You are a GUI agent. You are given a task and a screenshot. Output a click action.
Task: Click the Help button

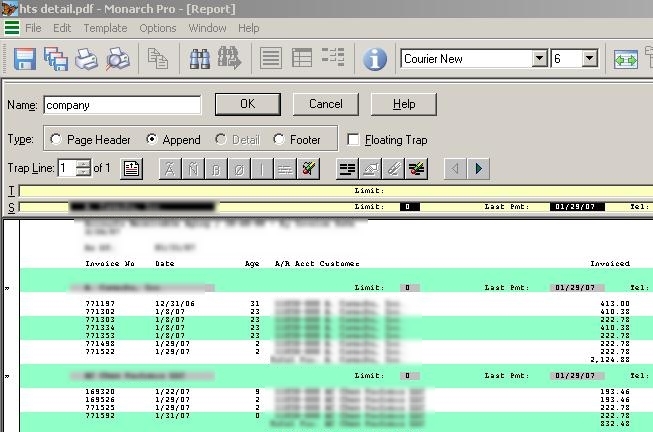click(404, 104)
